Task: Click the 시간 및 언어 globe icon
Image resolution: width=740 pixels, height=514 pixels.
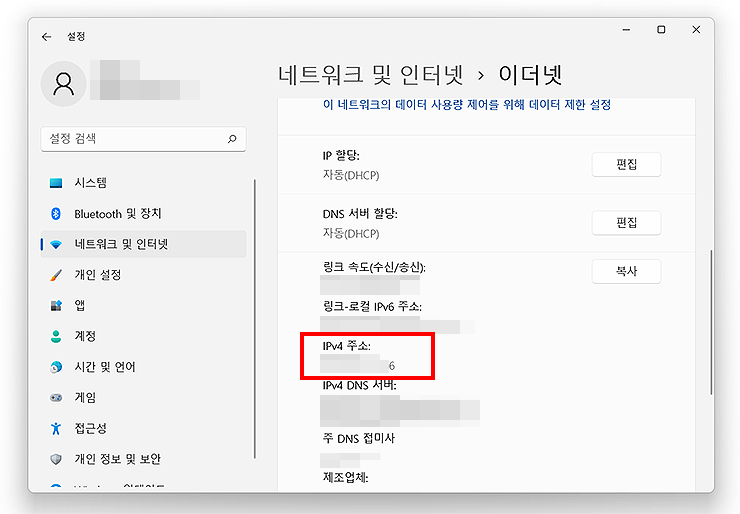Action: point(56,367)
